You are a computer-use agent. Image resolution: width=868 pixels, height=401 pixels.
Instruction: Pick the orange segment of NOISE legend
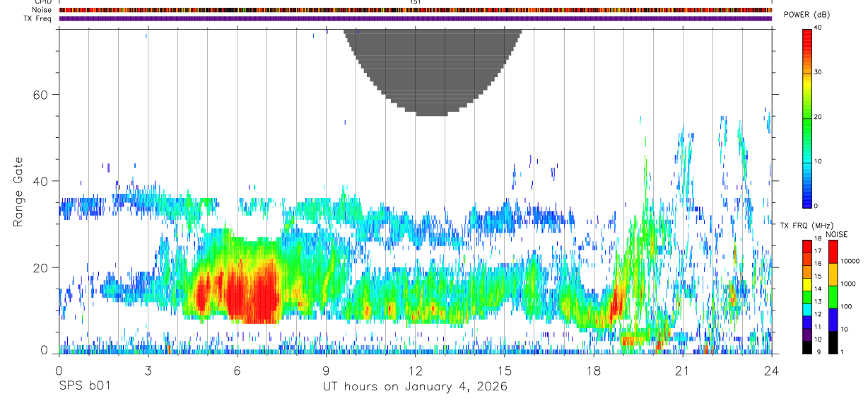833,274
